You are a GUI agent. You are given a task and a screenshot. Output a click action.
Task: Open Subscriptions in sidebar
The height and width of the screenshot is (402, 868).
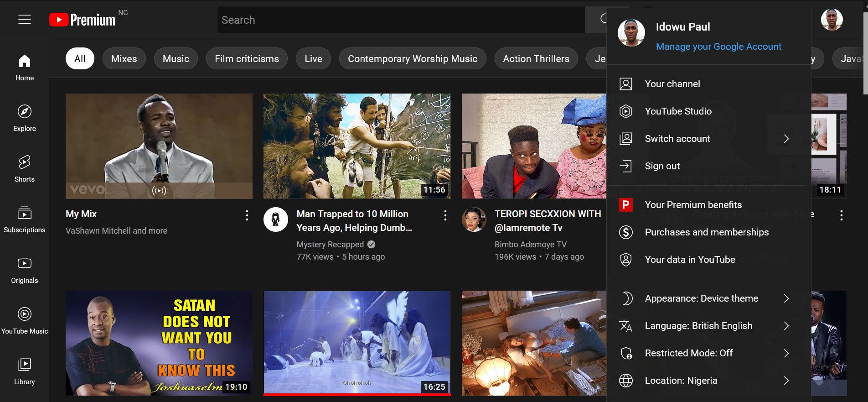tap(25, 219)
